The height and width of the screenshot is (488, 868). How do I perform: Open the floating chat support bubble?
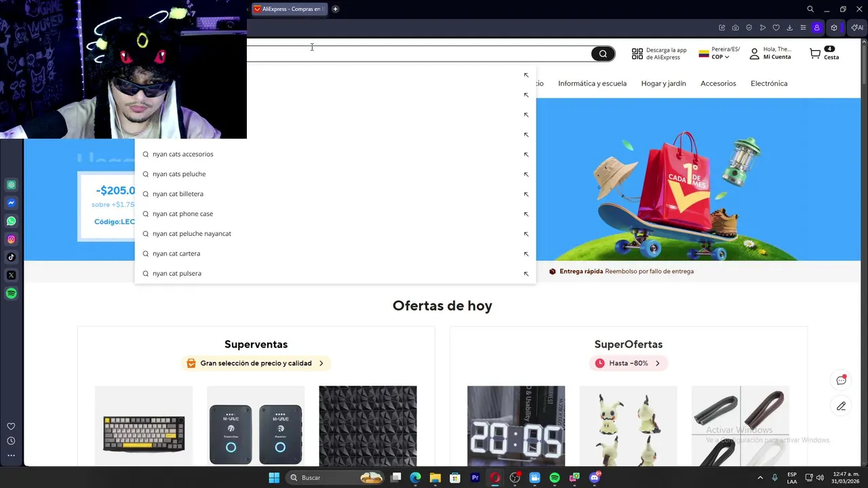842,380
